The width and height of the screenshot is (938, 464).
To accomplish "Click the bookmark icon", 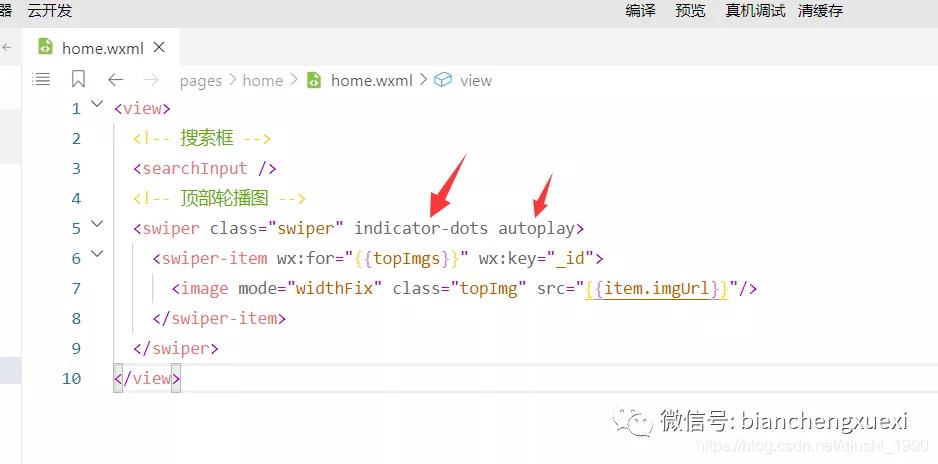I will pyautogui.click(x=78, y=79).
